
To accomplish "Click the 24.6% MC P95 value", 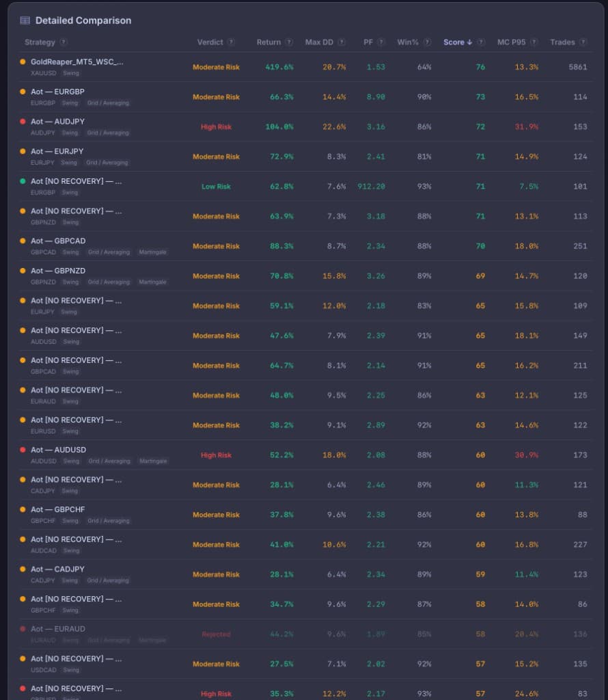I will (527, 694).
